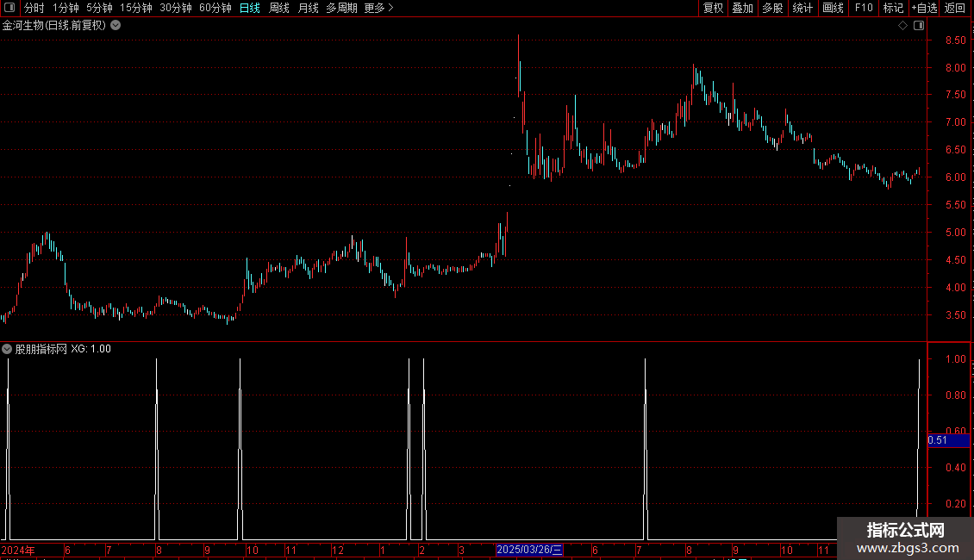Switch to 月线 monthly chart
This screenshot has width=974, height=560.
pos(308,8)
